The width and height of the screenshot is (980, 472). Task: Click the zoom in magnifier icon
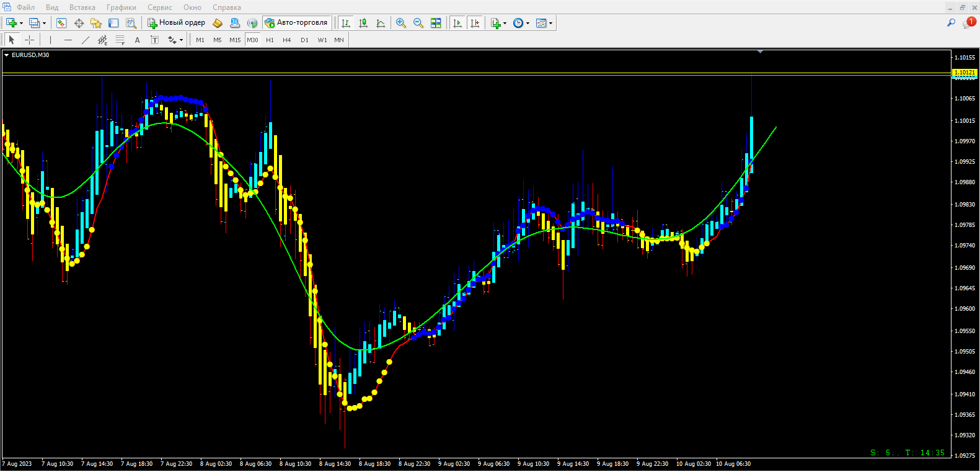click(x=401, y=23)
